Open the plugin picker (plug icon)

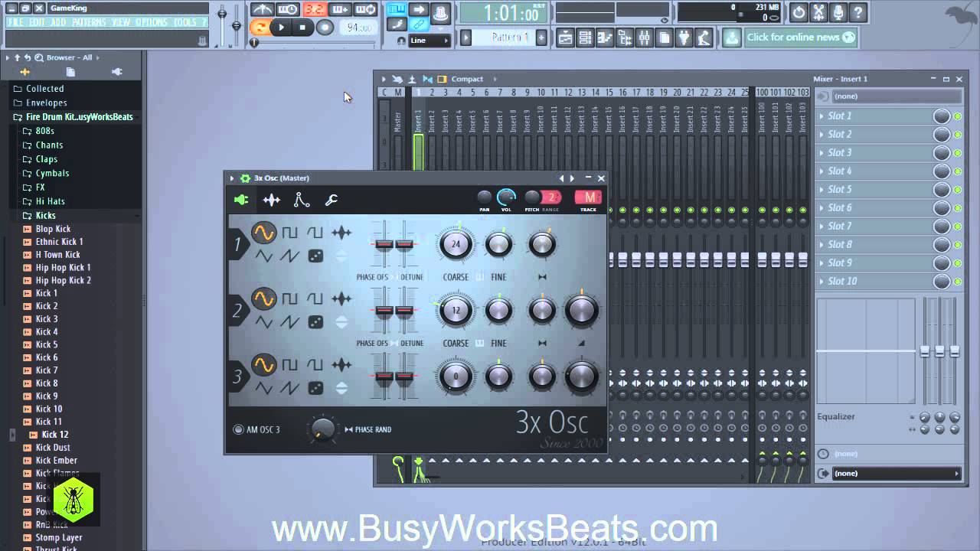684,37
